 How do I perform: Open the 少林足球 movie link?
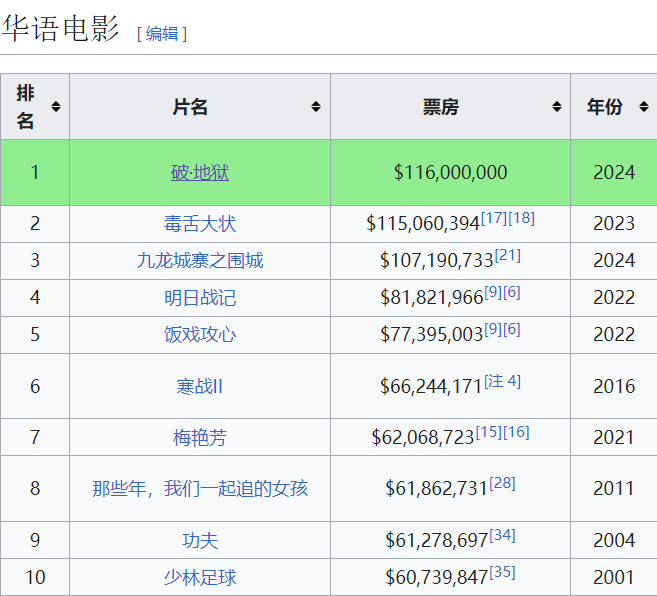pos(200,577)
